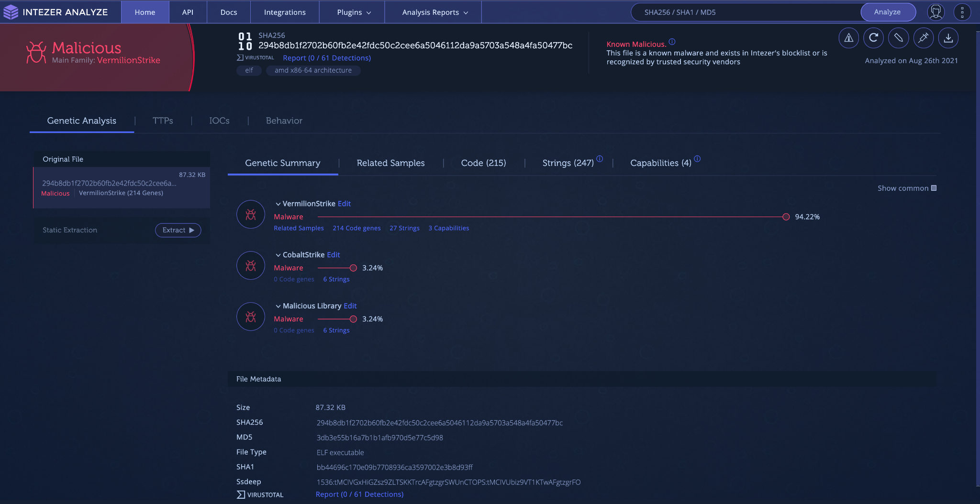Image resolution: width=980 pixels, height=504 pixels.
Task: Click the warning triangle report icon
Action: pos(848,38)
